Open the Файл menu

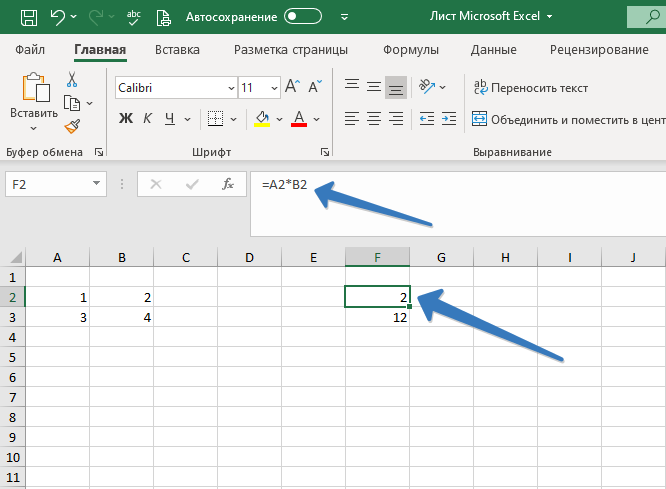(30, 50)
